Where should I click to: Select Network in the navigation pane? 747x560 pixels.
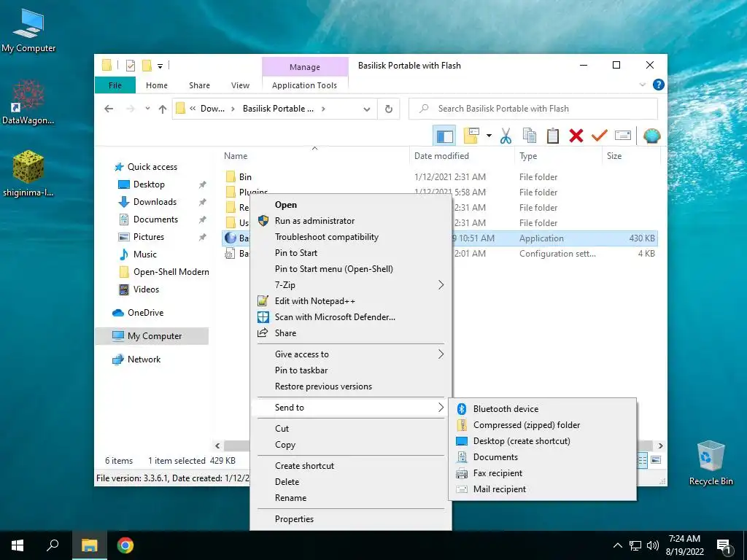click(x=144, y=359)
